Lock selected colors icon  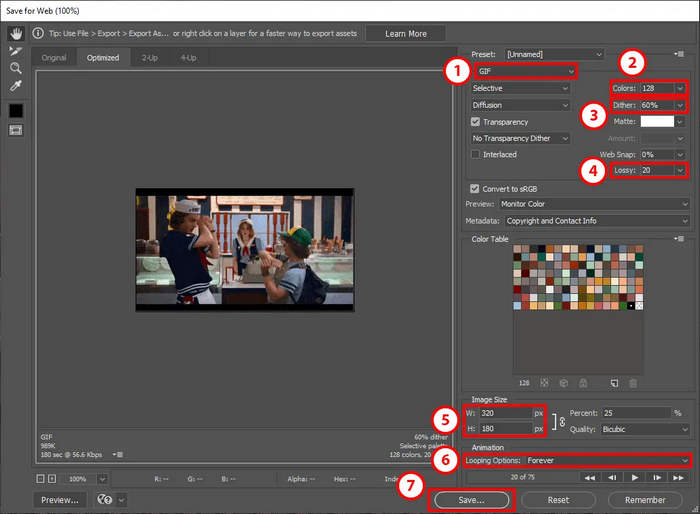tap(583, 383)
